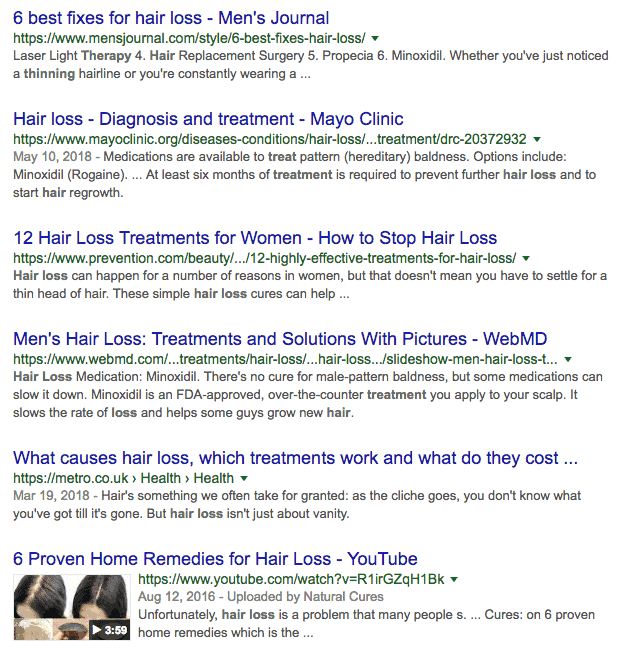Expand the dropdown arrow next to the mayoclinic.org URL
This screenshot has height=649, width=634.
click(x=537, y=139)
